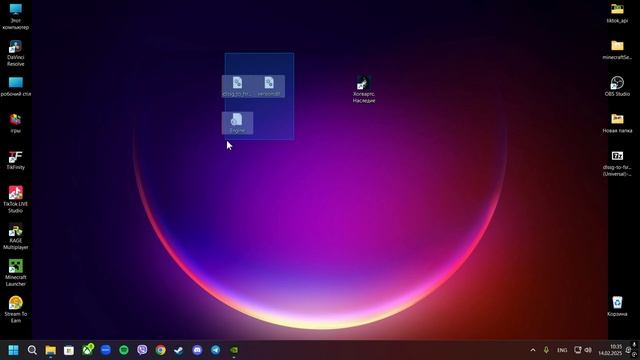This screenshot has width=640, height=360.
Task: Select the Корзина recycle bin
Action: pos(617,307)
